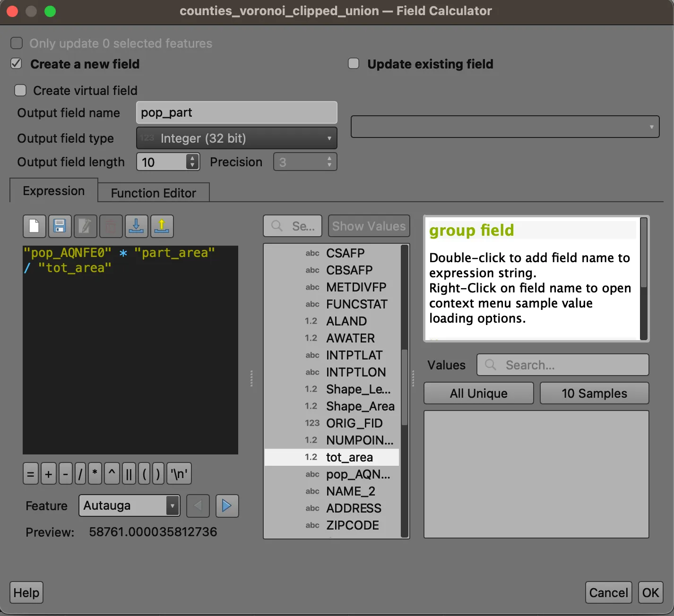Screen dimensions: 674x616
Task: Insert the new line '\n' operator
Action: click(x=179, y=473)
